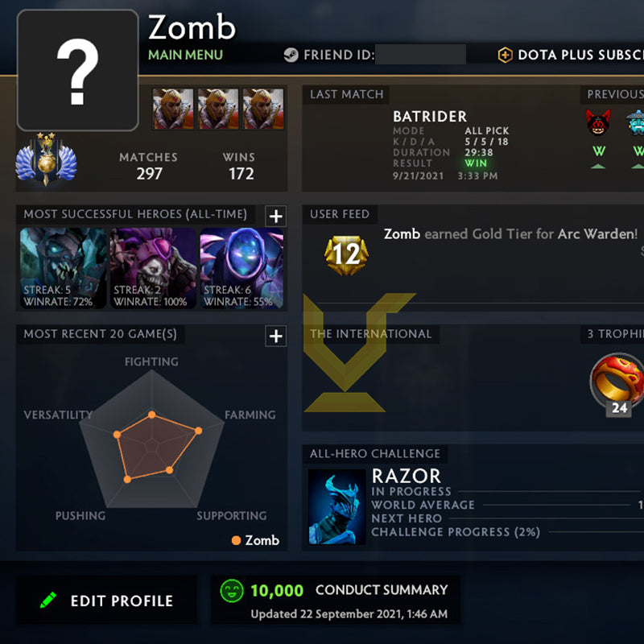Open the gold tier 12 hero badge
The height and width of the screenshot is (644, 644).
point(346,254)
